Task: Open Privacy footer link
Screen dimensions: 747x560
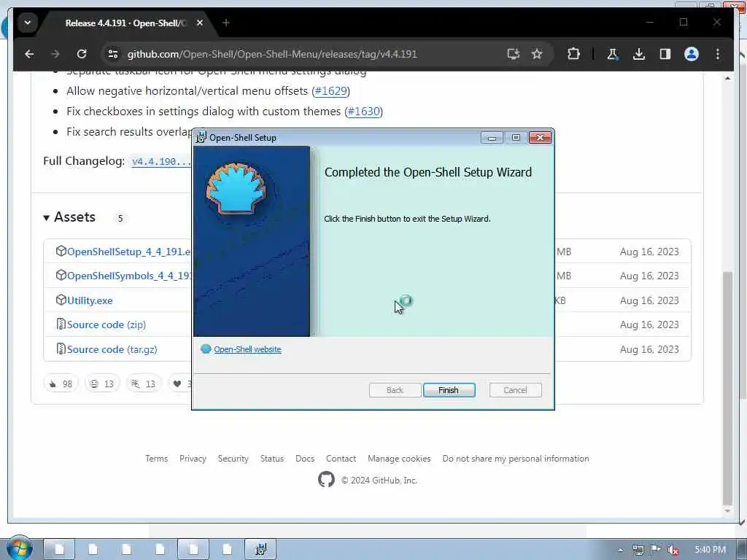Action: point(193,459)
